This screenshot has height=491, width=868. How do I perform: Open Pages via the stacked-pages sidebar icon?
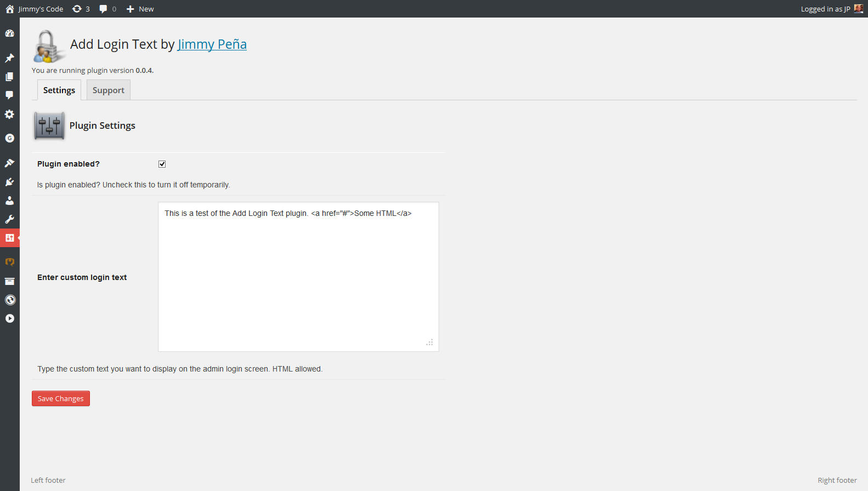pos(9,77)
